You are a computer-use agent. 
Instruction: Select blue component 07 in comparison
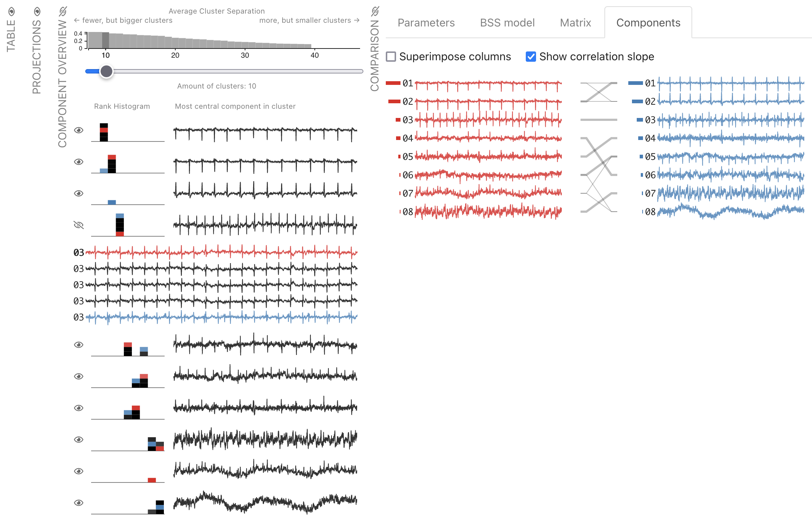[x=730, y=193]
